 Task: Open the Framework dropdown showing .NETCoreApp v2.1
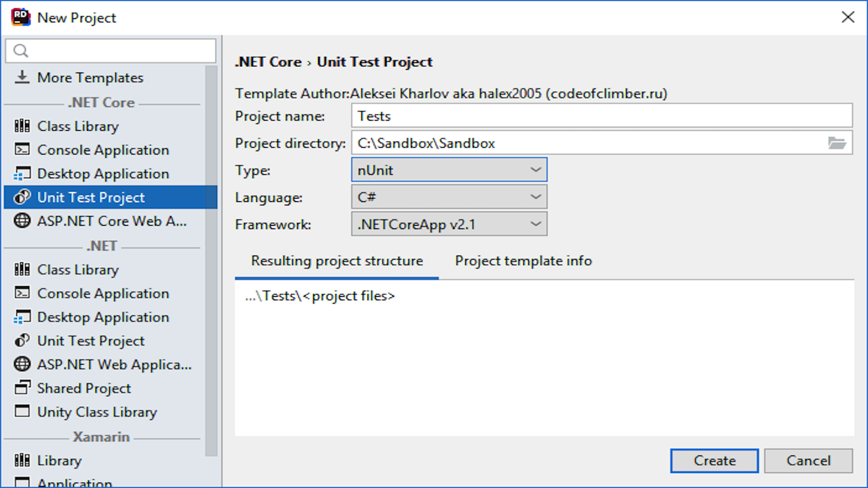pos(449,224)
